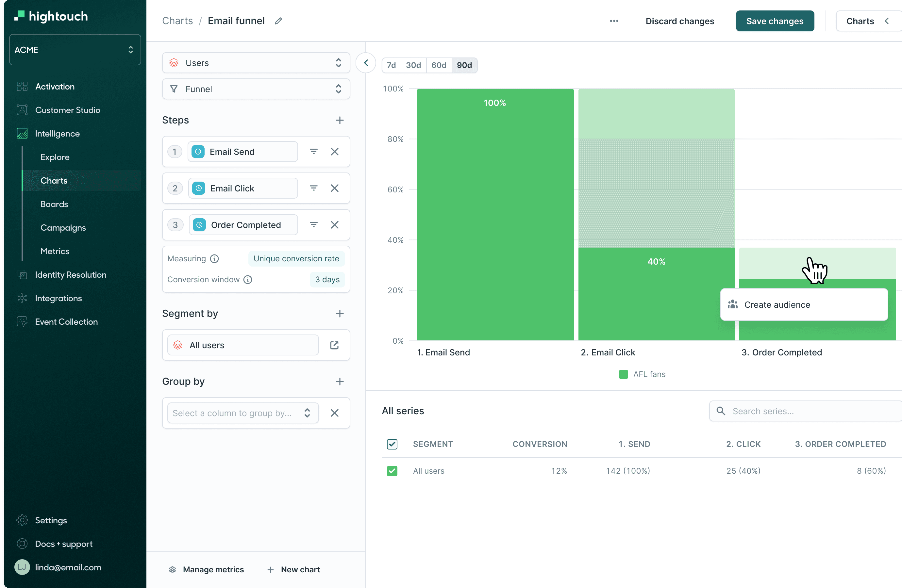Switch to the Metrics sidebar section
The image size is (902, 588).
pyautogui.click(x=55, y=251)
